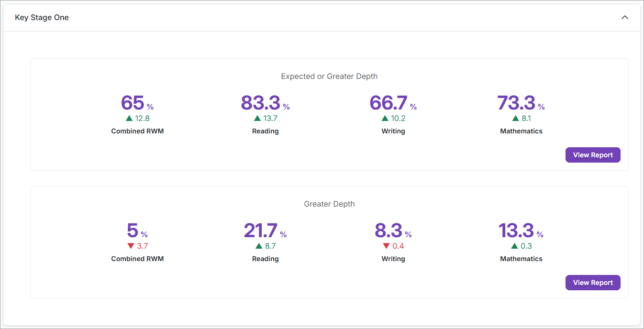
Task: Click the Key Stage One header title
Action: point(42,18)
